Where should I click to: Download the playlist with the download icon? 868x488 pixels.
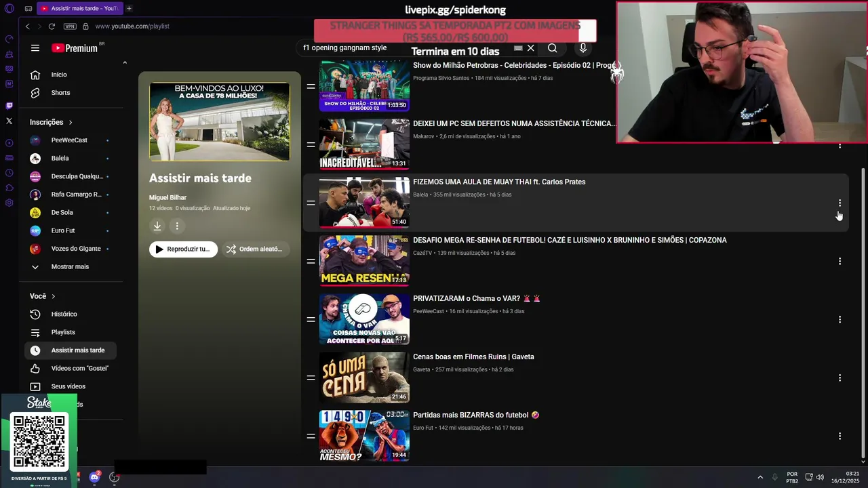157,226
